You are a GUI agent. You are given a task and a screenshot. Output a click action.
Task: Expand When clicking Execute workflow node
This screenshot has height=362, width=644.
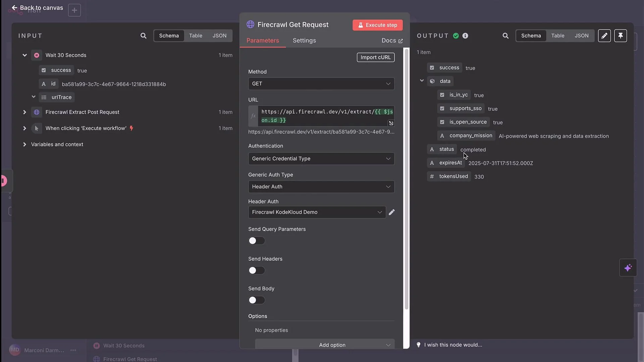[x=24, y=128]
